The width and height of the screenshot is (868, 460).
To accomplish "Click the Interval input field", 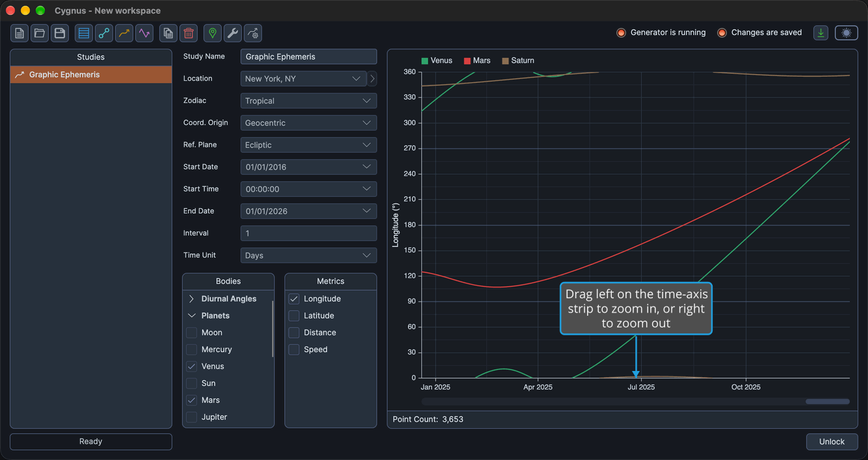I will [x=309, y=233].
